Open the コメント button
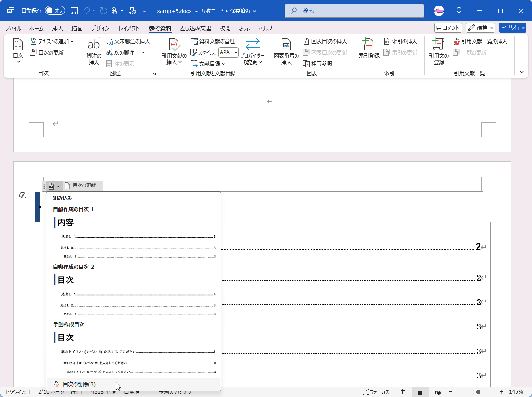532x397 pixels. pos(448,28)
